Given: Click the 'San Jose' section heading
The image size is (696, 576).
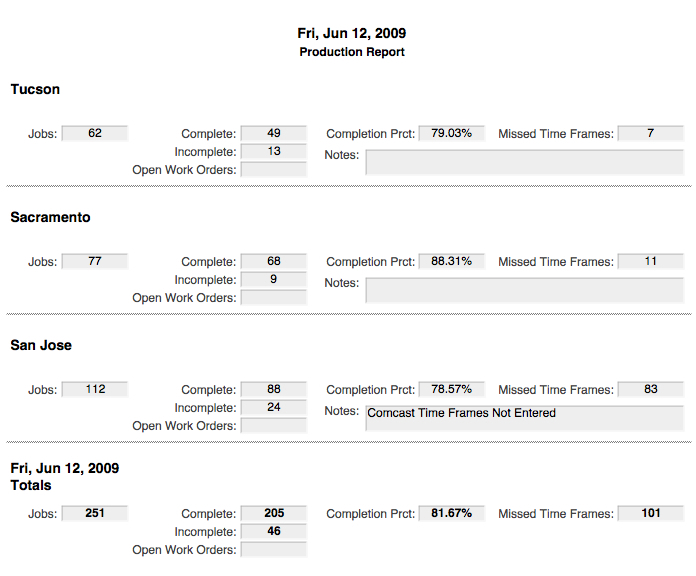Looking at the screenshot, I should 41,345.
